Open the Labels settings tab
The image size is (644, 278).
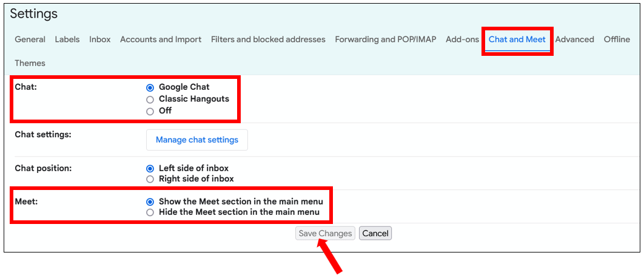pyautogui.click(x=67, y=39)
